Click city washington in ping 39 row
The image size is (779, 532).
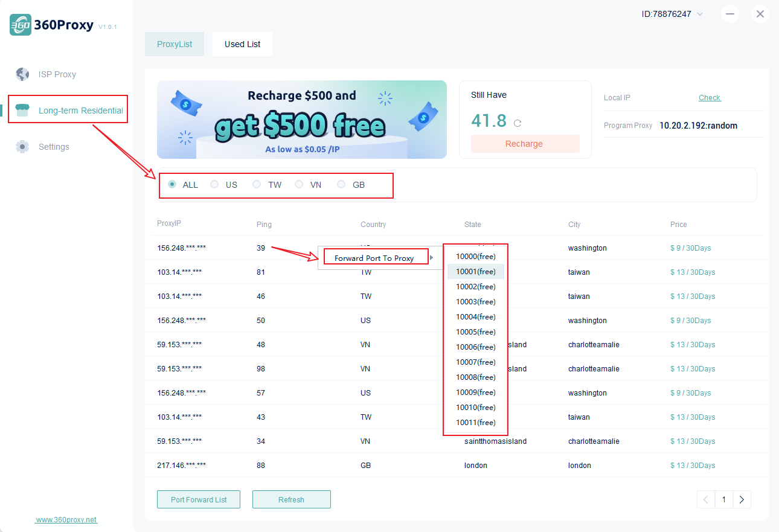588,248
